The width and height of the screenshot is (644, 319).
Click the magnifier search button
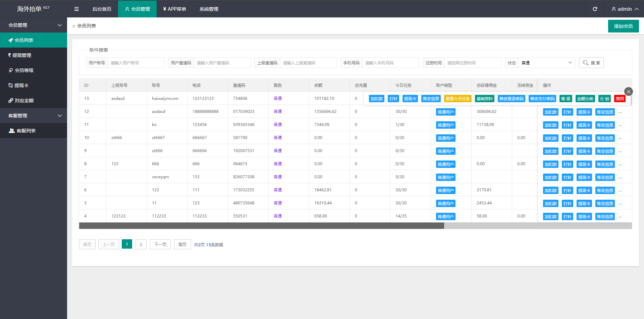pos(591,63)
